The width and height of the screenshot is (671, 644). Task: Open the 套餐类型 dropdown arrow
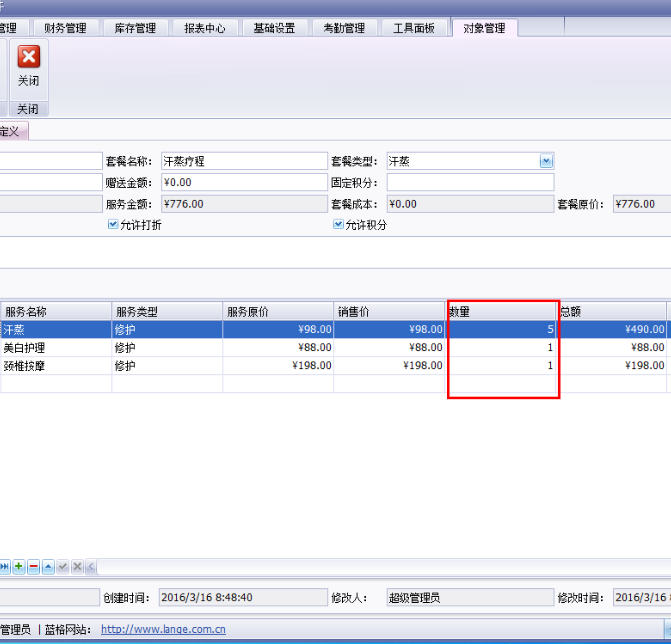pos(546,161)
